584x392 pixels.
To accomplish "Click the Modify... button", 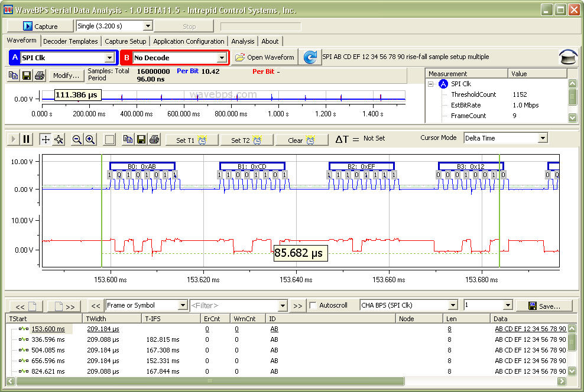I will 66,76.
